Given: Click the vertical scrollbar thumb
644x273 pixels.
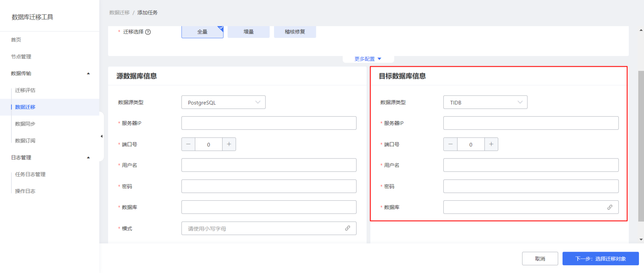Looking at the screenshot, I should point(641,146).
